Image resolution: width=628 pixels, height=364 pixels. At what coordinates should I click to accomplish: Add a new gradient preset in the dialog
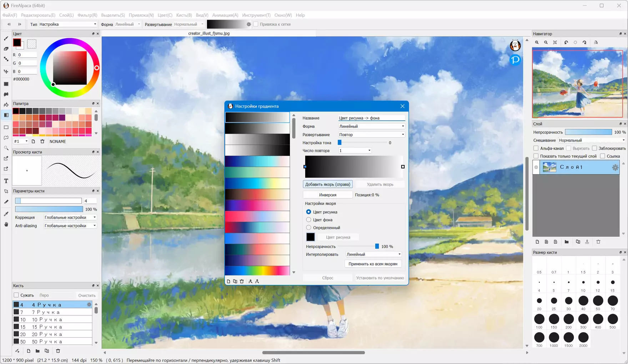[228, 281]
